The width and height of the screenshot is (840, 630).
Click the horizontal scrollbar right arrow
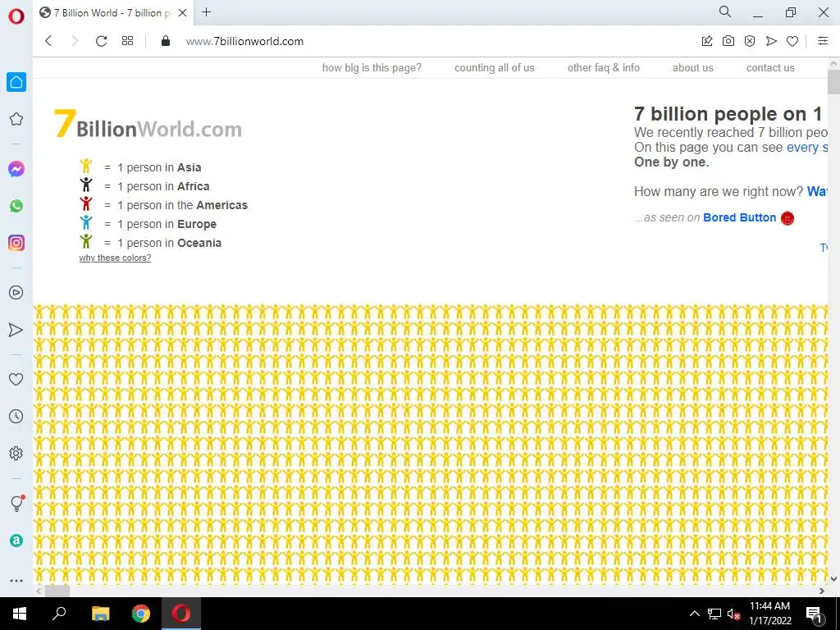coord(822,591)
